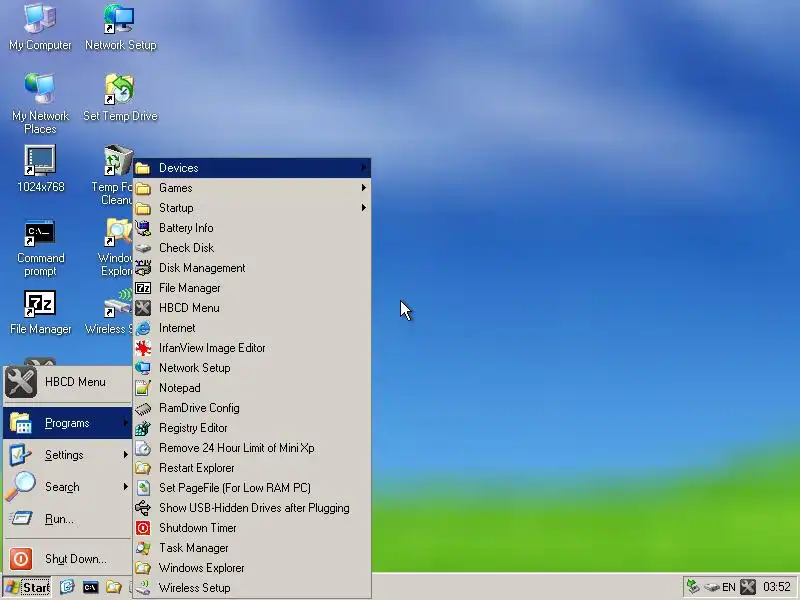
Task: Select the Command prompt desktop shortcut
Action: click(40, 248)
